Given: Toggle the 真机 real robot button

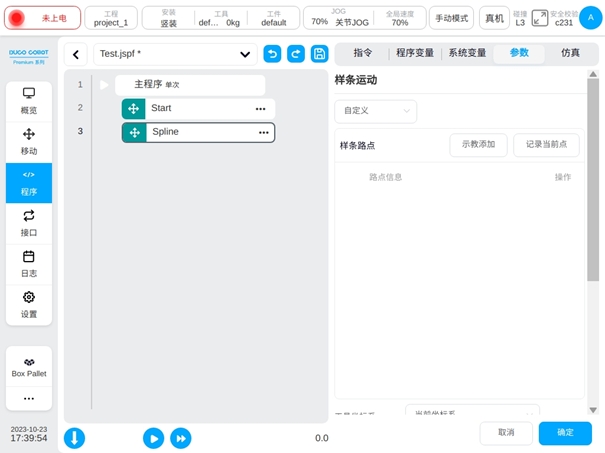Looking at the screenshot, I should coord(493,18).
